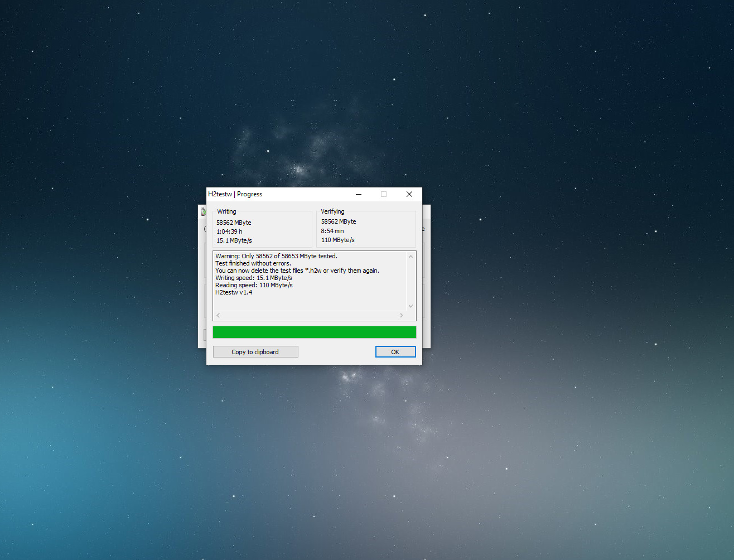This screenshot has height=560, width=734.
Task: Click the Writing group label
Action: tap(226, 211)
